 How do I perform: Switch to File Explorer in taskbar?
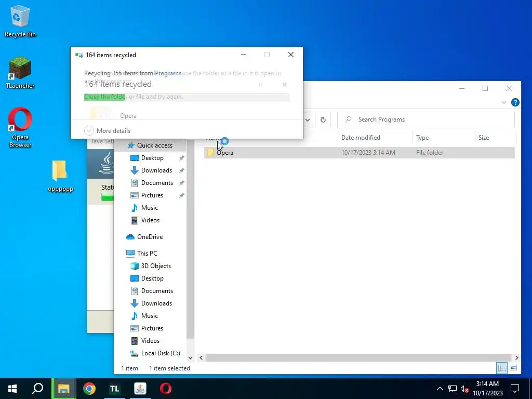click(63, 389)
